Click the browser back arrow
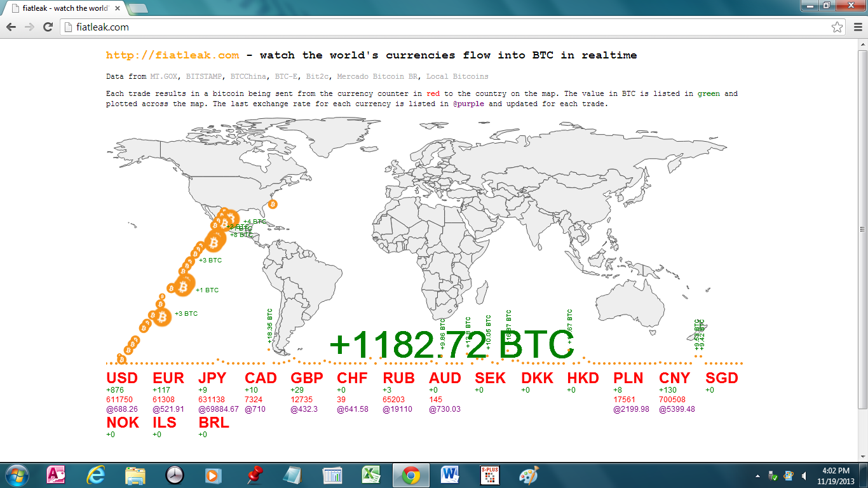The image size is (868, 488). [11, 27]
